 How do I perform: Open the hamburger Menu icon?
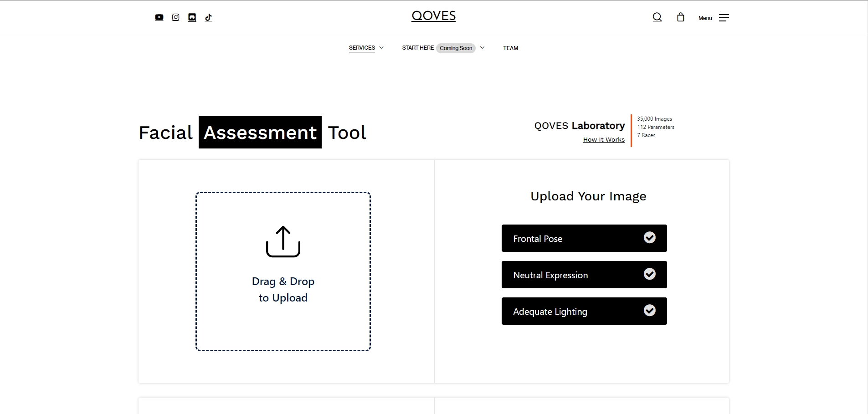[724, 18]
